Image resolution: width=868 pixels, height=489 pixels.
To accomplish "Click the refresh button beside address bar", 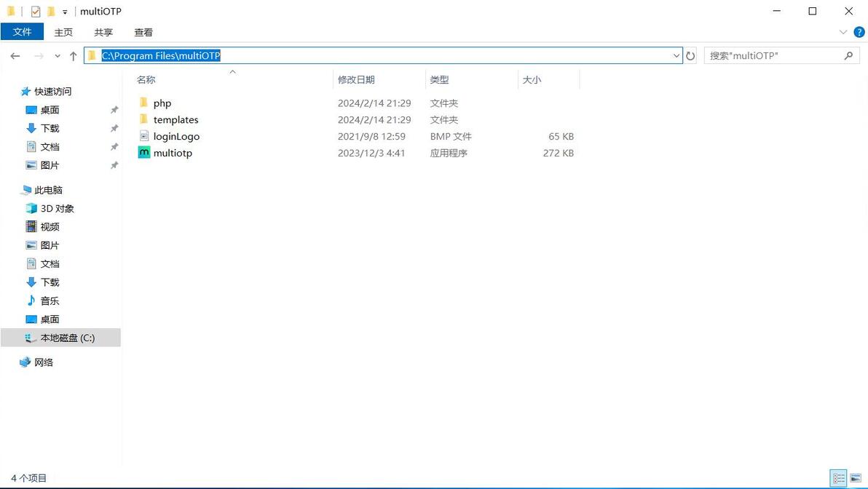I will click(x=690, y=56).
